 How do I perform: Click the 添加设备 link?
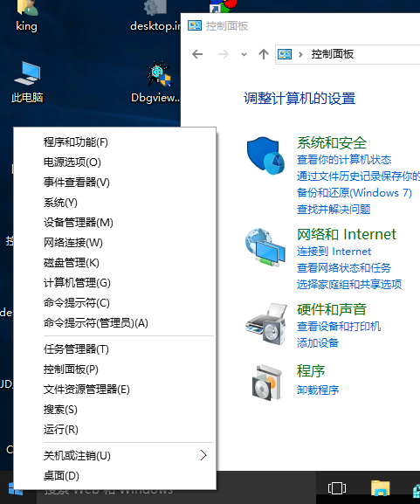(x=318, y=343)
